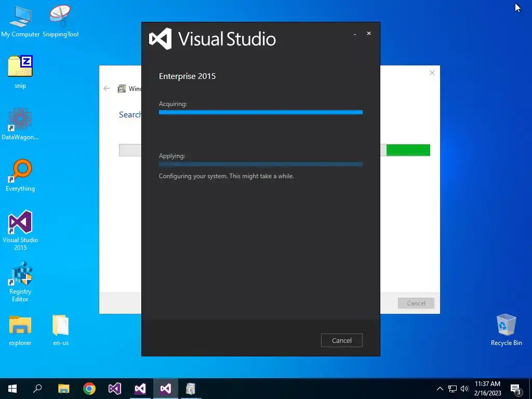The height and width of the screenshot is (399, 532).
Task: Click the first Visual Studio taskbar icon
Action: (x=115, y=389)
